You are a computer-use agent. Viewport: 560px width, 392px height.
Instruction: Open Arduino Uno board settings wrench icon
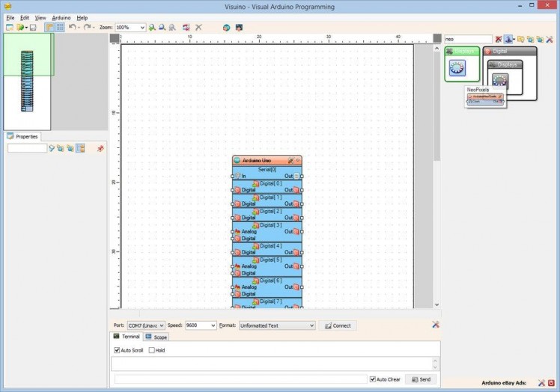coord(290,160)
